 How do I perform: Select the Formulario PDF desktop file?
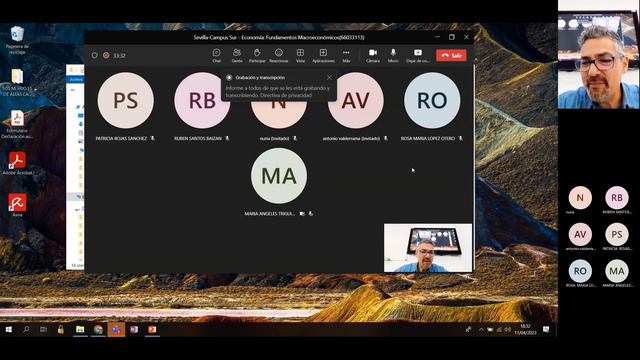[17, 124]
